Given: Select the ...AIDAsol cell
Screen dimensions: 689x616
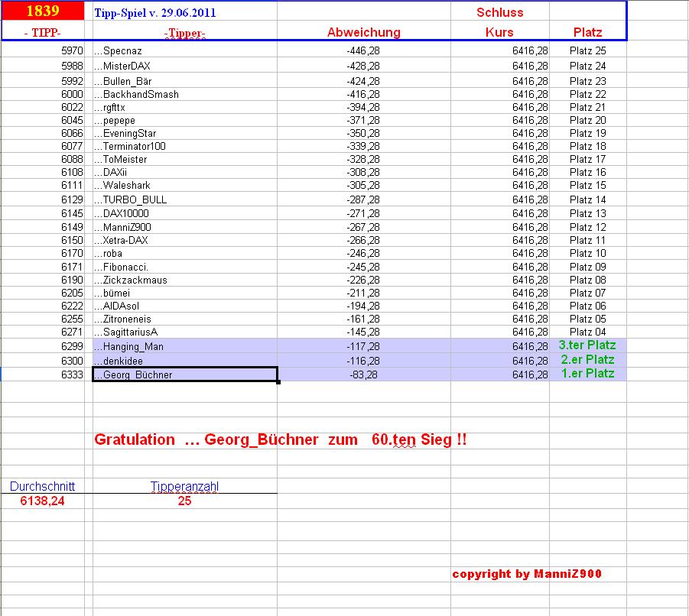Looking at the screenshot, I should 184,306.
